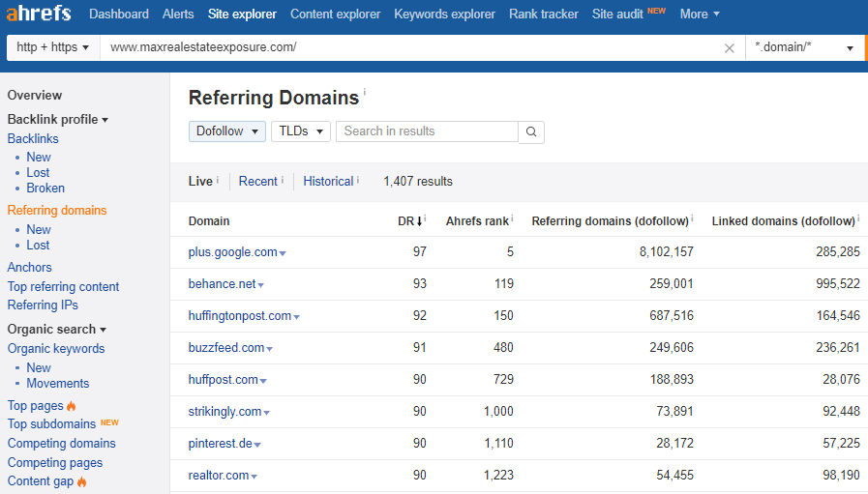Switch to the Recent tab

258,182
